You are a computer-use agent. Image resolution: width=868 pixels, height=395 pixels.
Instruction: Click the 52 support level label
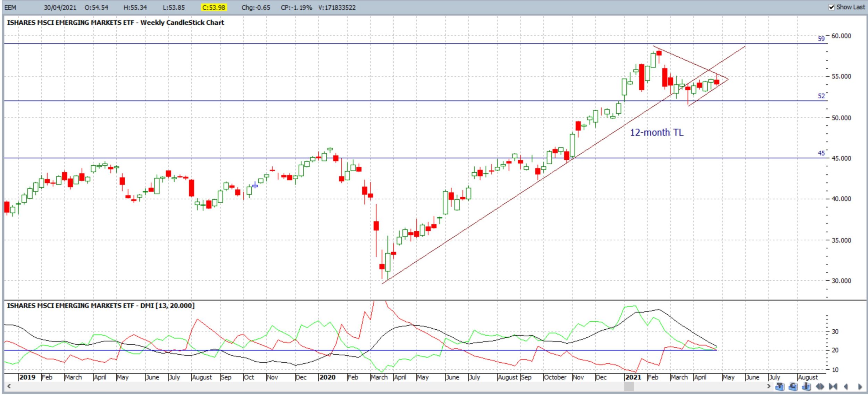click(x=821, y=96)
